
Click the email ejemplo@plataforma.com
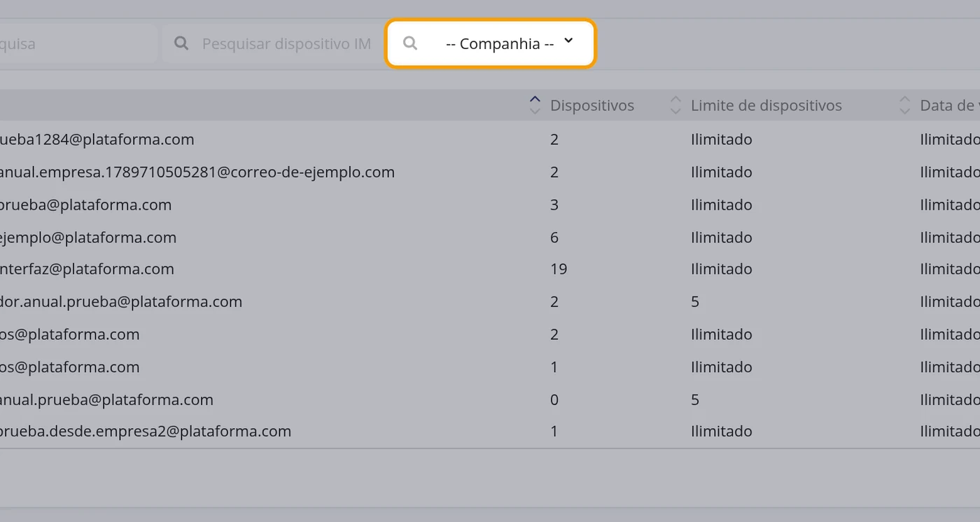(88, 238)
